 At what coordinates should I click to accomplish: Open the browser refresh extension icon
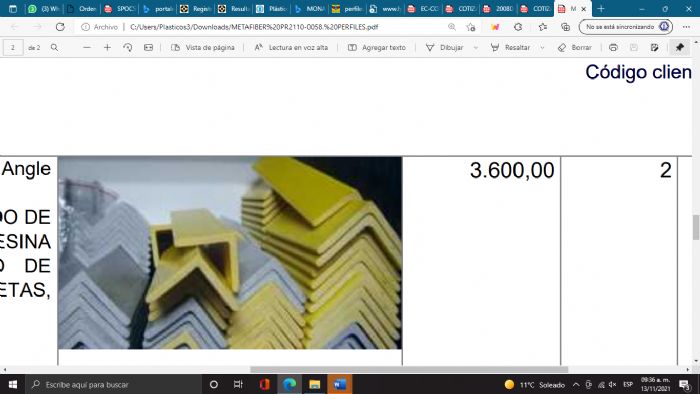coord(518,27)
